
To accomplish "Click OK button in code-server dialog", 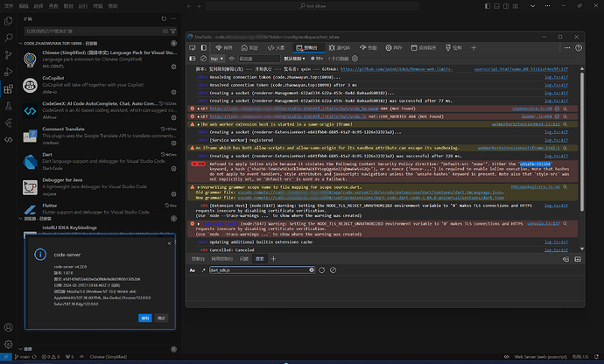I will coord(161,318).
